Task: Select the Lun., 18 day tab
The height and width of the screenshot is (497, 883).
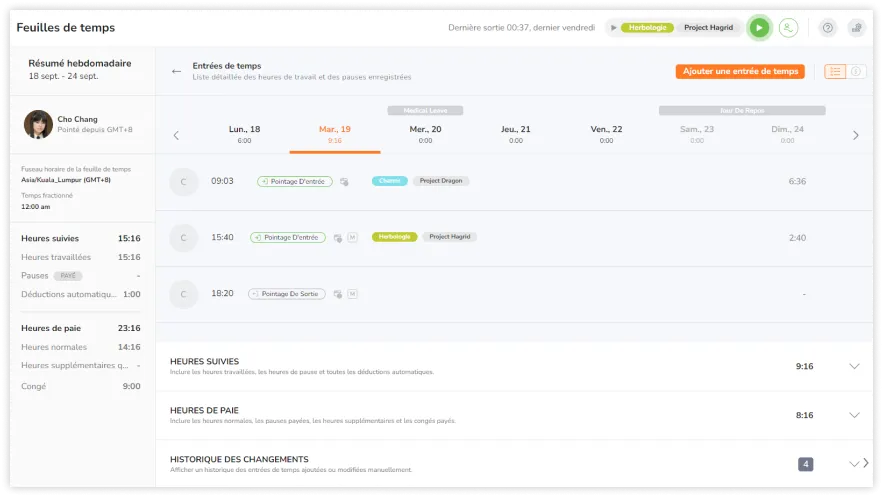Action: [x=244, y=134]
